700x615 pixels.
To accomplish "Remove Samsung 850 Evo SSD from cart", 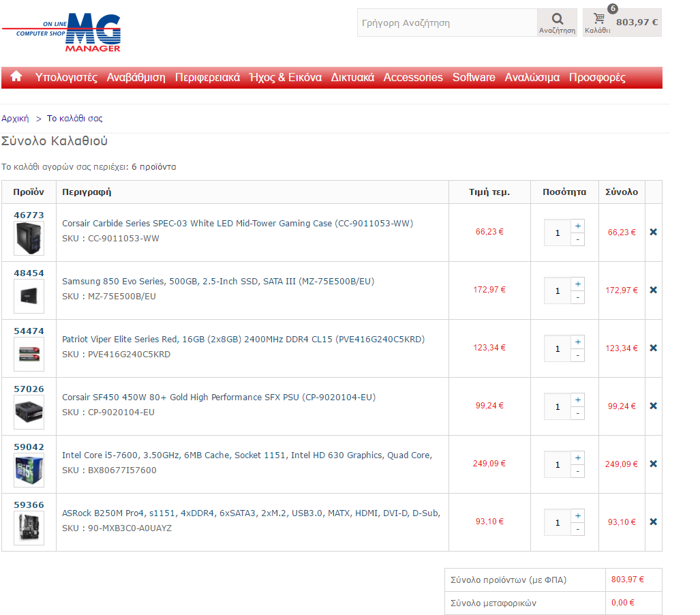I will 653,290.
